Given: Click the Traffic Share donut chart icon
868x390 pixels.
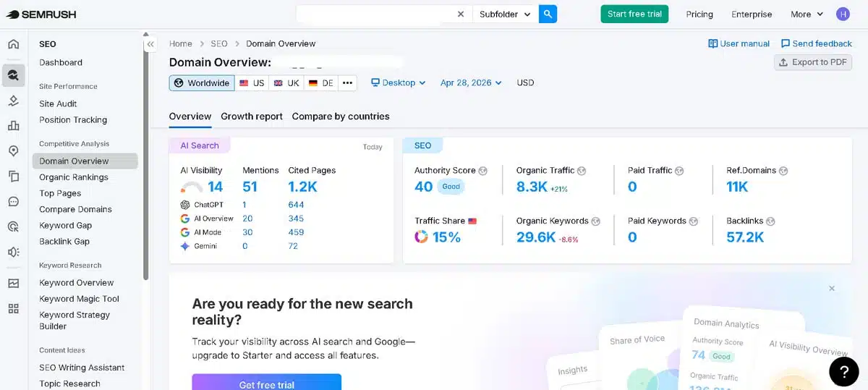Looking at the screenshot, I should (x=421, y=237).
